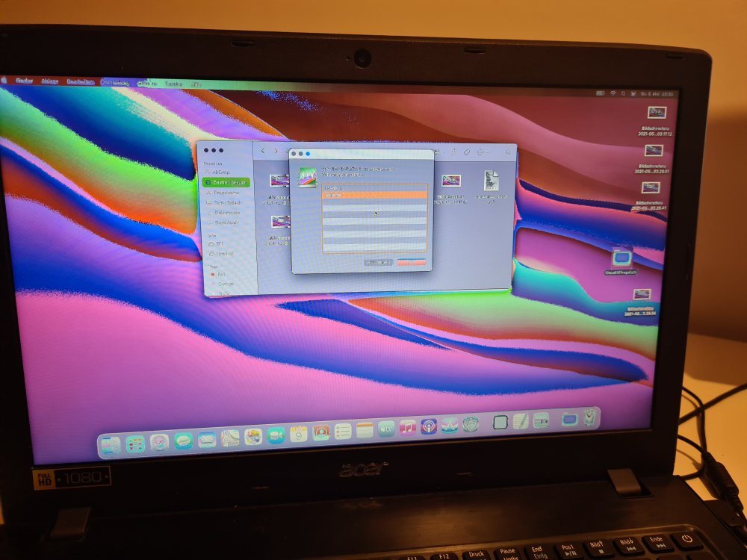Go forward in Finder window
Screen dimensions: 747x560
pyautogui.click(x=276, y=151)
